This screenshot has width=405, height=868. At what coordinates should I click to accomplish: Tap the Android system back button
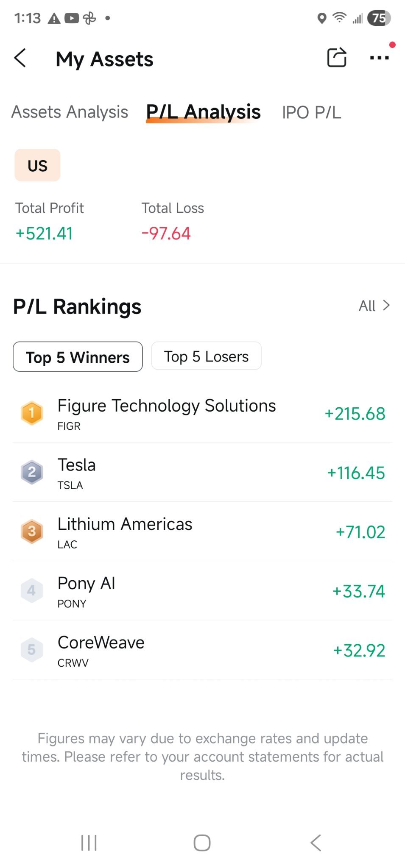[x=316, y=843]
